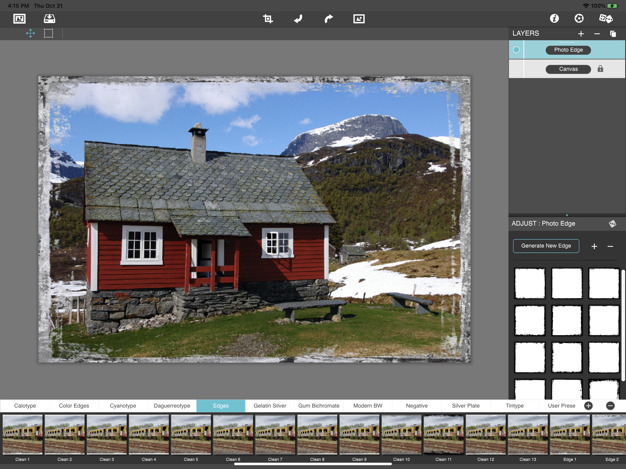Click the duplicate layer icon in Layers header

pos(613,34)
